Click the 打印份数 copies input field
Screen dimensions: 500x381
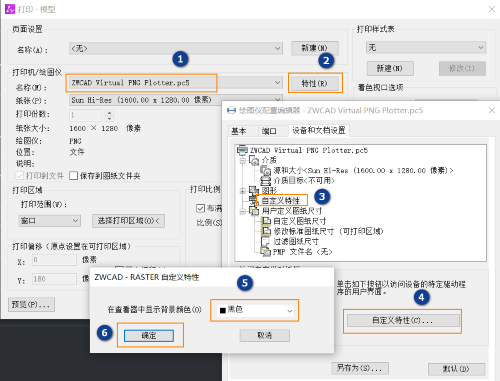[x=86, y=115]
